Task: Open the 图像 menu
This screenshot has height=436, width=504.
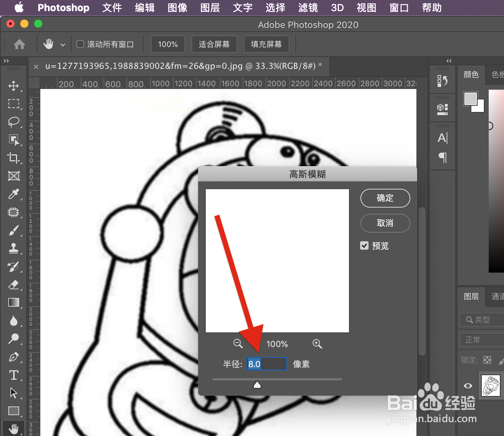Action: tap(177, 8)
